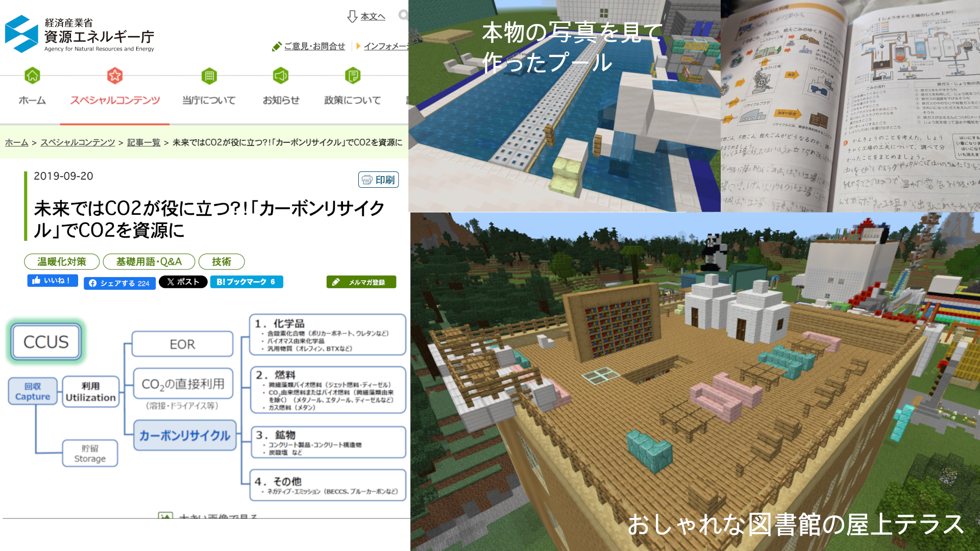This screenshot has height=551, width=980.
Task: Click the caption おしゃれな図書館の屋上テラス
Action: click(795, 524)
